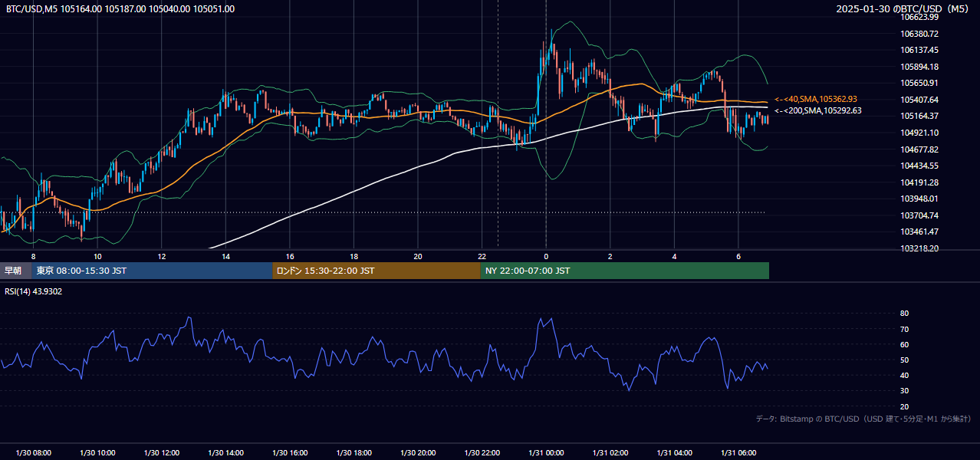Click price axis label 103948.01

coord(919,199)
